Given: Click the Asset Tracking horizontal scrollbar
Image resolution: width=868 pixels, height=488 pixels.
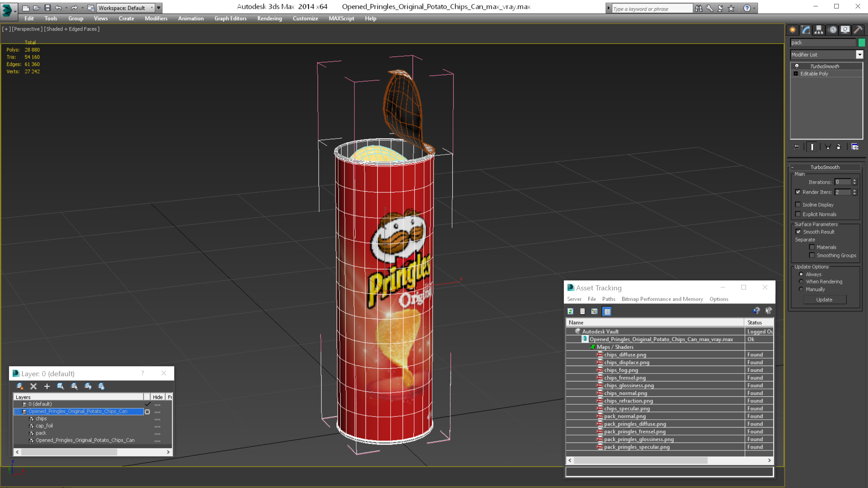Looking at the screenshot, I should tap(640, 460).
